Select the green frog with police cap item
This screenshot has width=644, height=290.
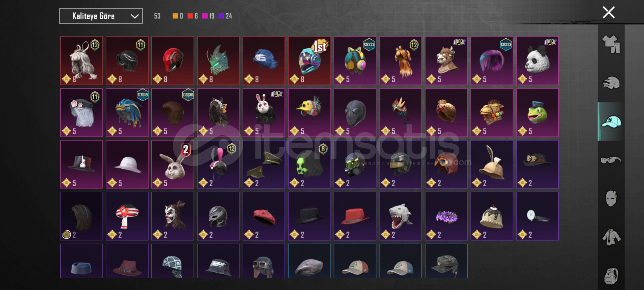click(x=537, y=113)
